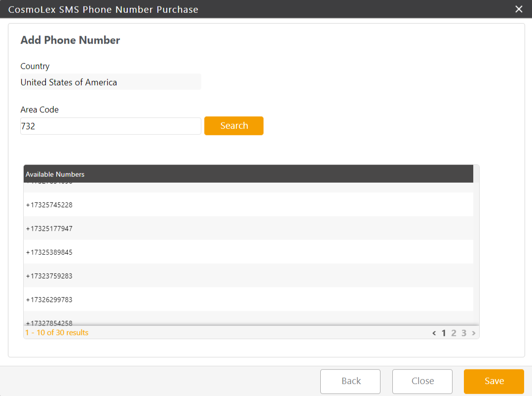Go to the previous results page arrow
Screen dimensions: 532x396
434,333
